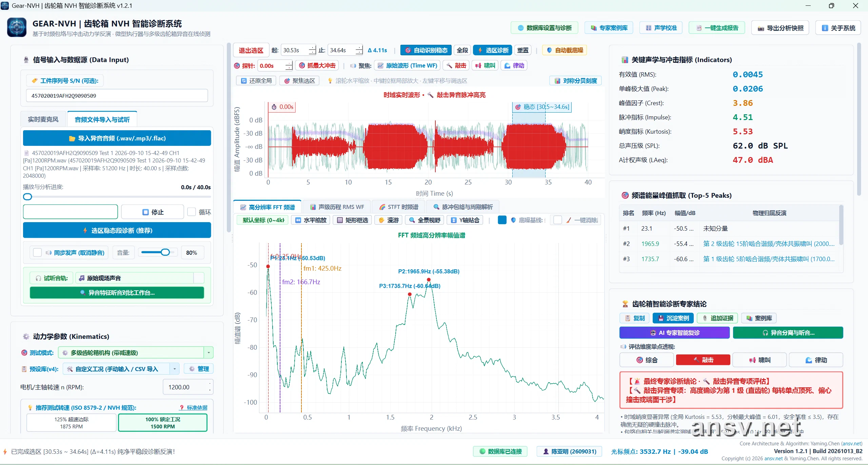Click the 退出选区 exit selection button
The width and height of the screenshot is (868, 465).
coord(251,50)
